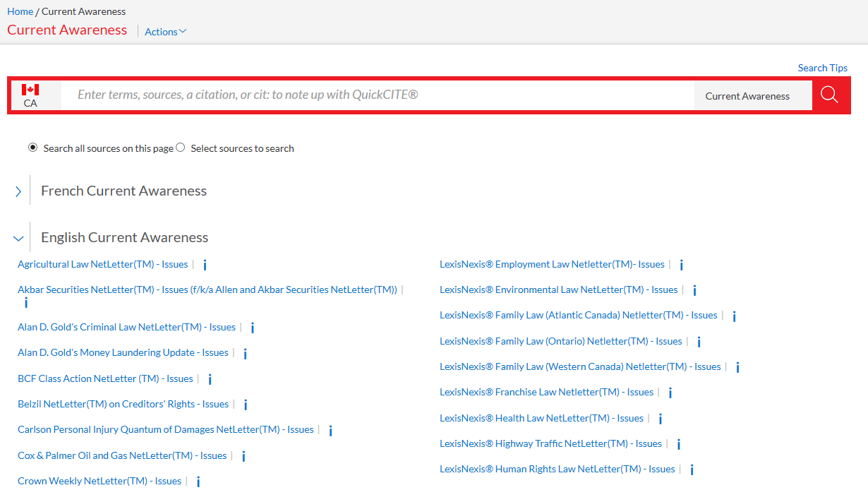The width and height of the screenshot is (868, 490).
Task: Open LexisNexis Environmental Law NetLetter link
Action: (x=559, y=289)
